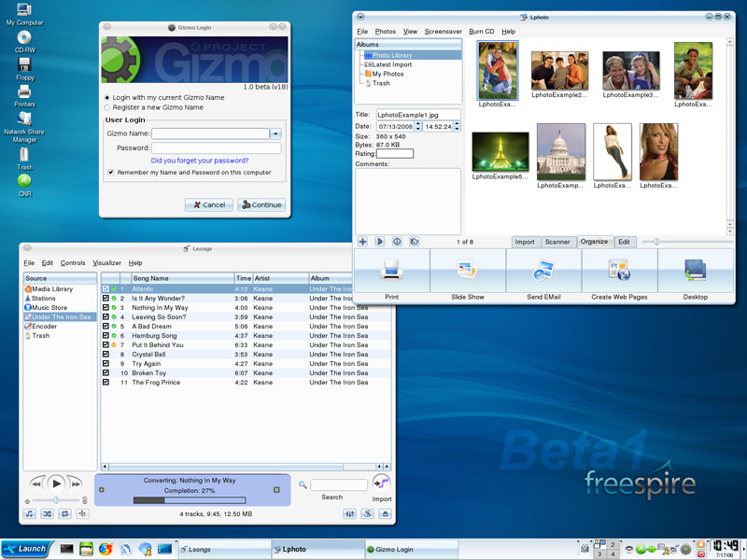Click the Search field in Lsongs
This screenshot has height=560, width=747.
click(x=339, y=484)
